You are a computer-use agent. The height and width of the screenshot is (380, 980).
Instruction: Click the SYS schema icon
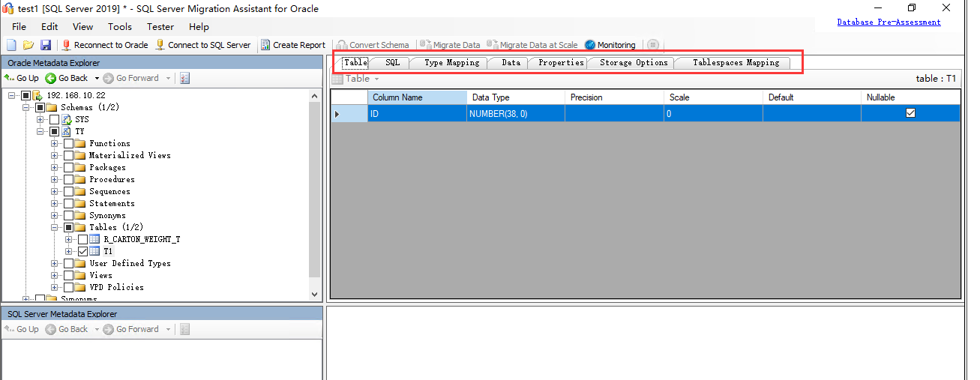point(66,119)
